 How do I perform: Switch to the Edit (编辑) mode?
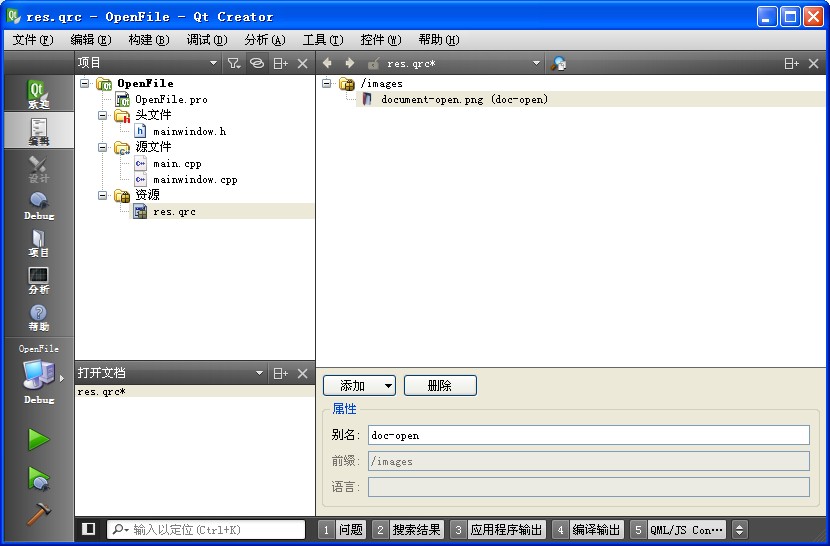[39, 130]
